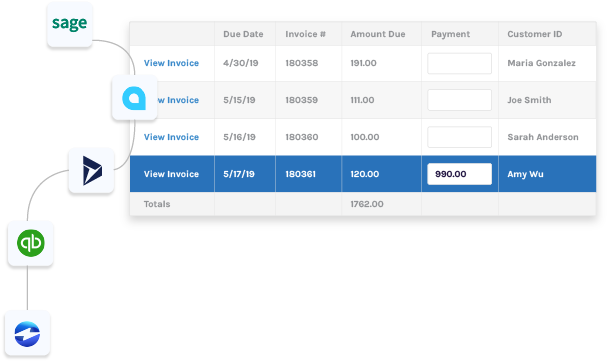Select the due date 5/16/19

coord(239,137)
